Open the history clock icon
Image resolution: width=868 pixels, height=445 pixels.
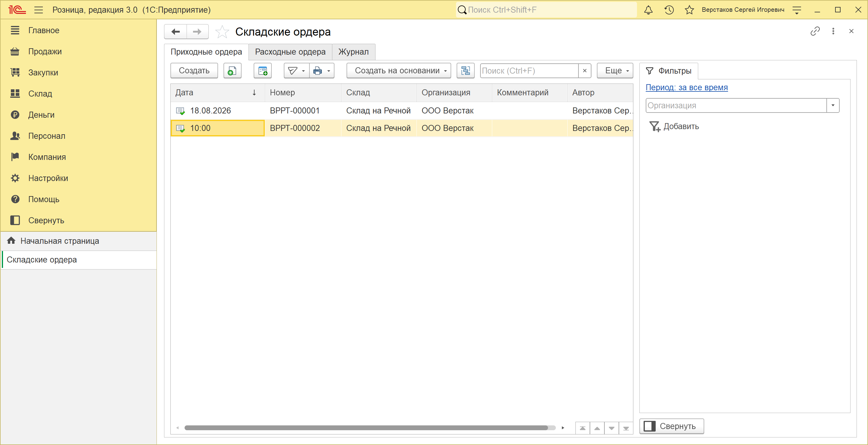(x=669, y=10)
